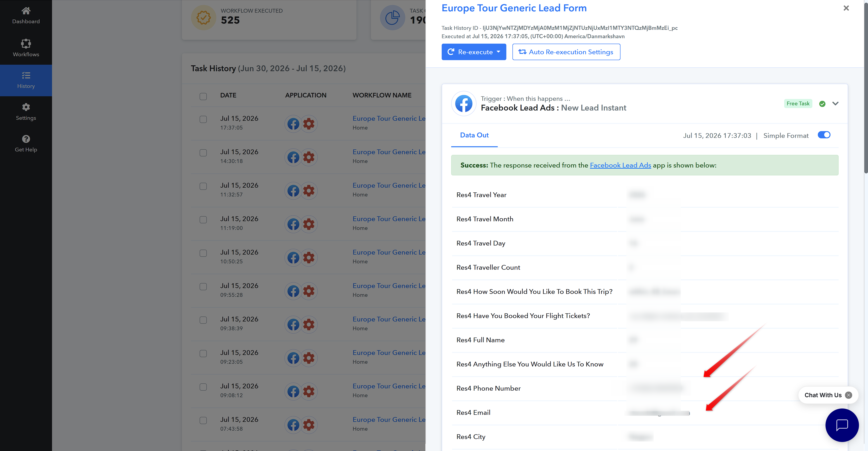The image size is (868, 451).
Task: Open the Dashboard sidebar item
Action: (26, 16)
